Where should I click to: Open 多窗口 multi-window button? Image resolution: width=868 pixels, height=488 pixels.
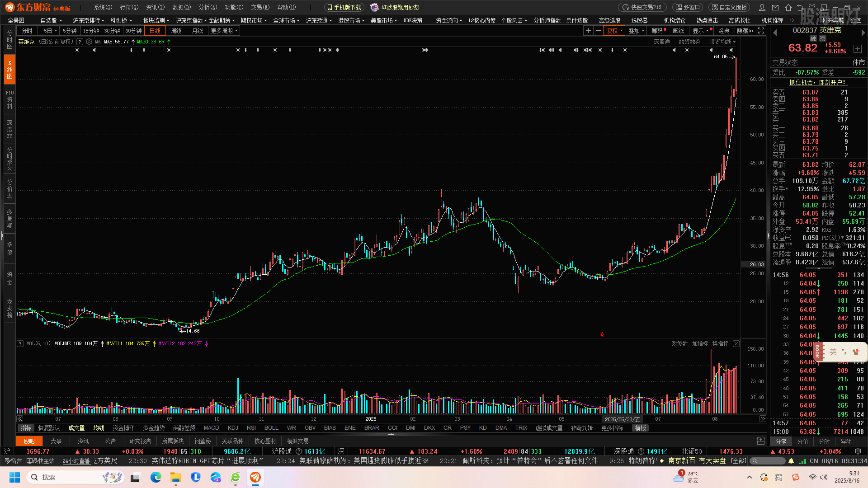point(687,7)
